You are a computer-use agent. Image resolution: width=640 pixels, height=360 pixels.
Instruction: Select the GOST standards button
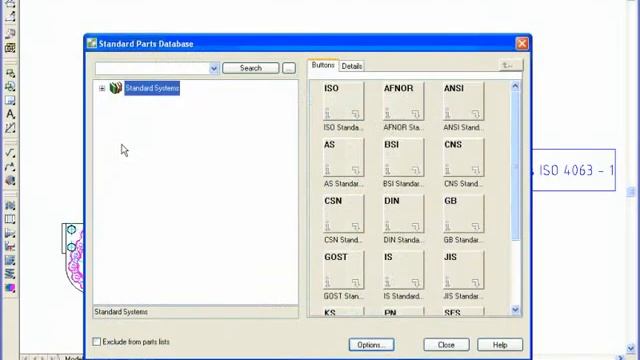343,270
